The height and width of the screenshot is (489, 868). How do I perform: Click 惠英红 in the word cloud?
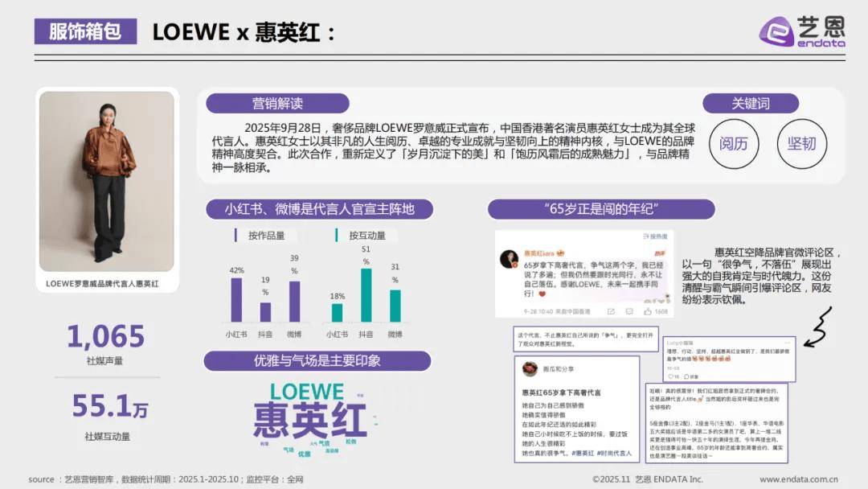pyautogui.click(x=310, y=420)
